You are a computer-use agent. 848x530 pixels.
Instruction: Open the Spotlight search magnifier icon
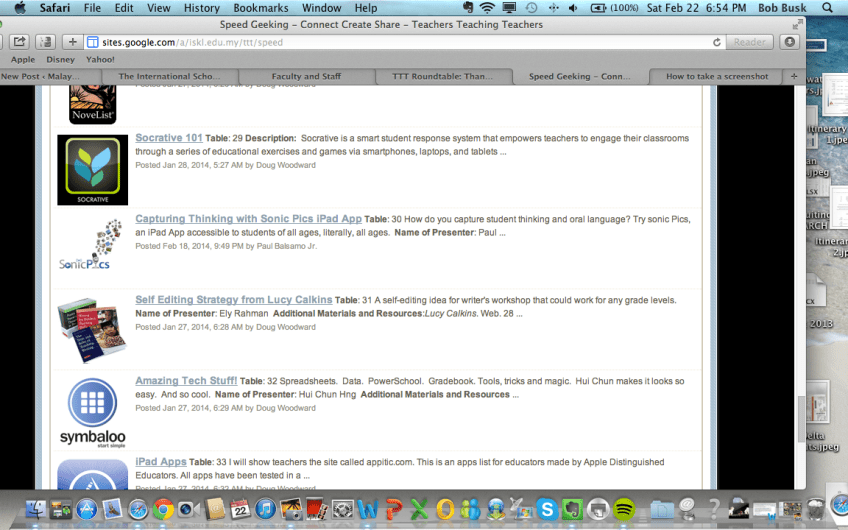tap(827, 8)
